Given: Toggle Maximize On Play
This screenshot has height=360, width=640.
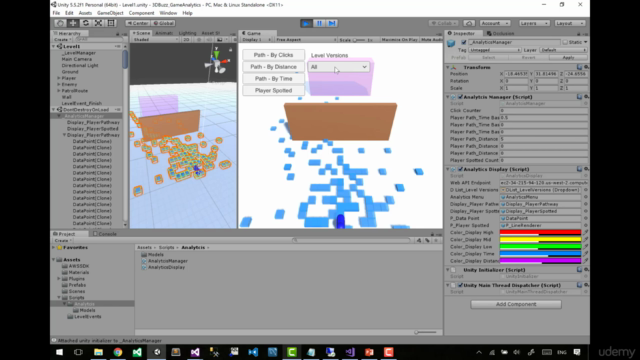Looking at the screenshot, I should [x=399, y=40].
